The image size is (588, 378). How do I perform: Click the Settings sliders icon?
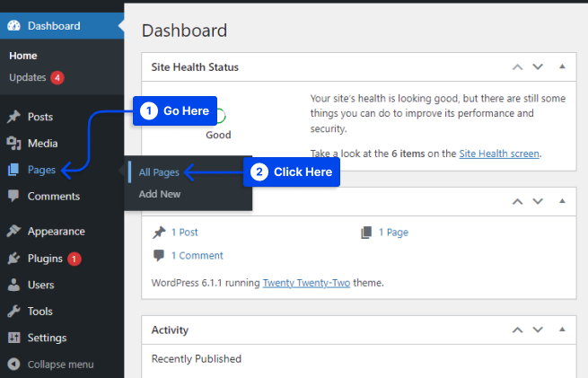click(13, 338)
